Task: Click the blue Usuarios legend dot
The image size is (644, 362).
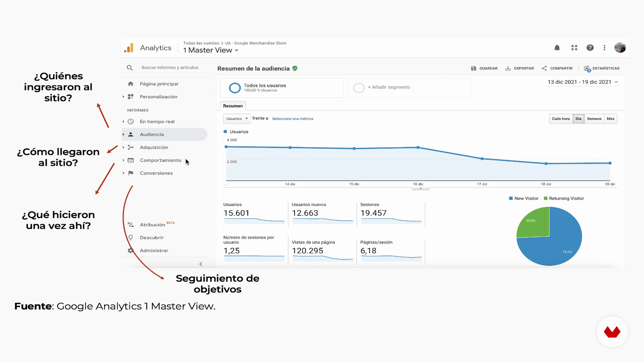Action: pyautogui.click(x=225, y=132)
